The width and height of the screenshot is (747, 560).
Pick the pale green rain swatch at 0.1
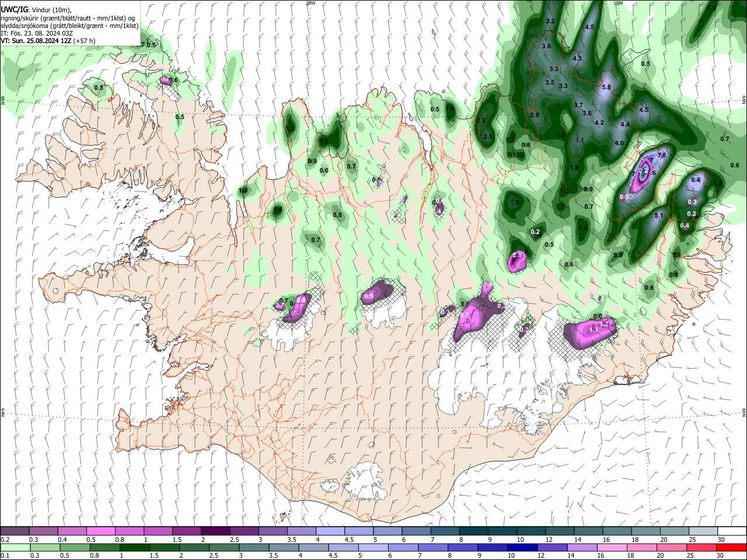pyautogui.click(x=15, y=547)
